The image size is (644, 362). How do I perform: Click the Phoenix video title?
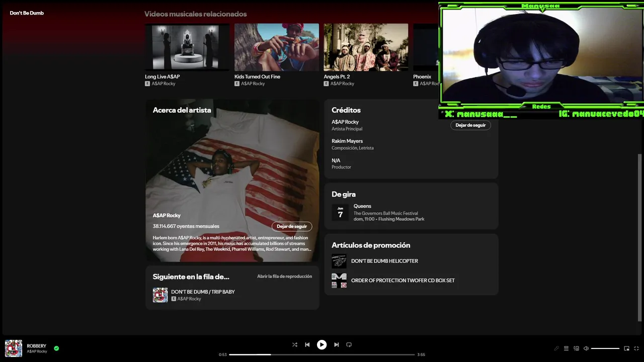(422, 76)
